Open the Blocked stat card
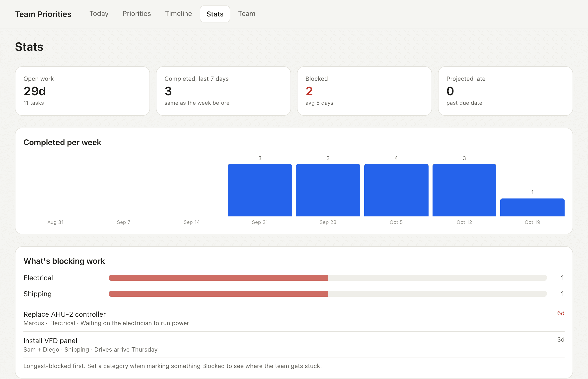 365,91
